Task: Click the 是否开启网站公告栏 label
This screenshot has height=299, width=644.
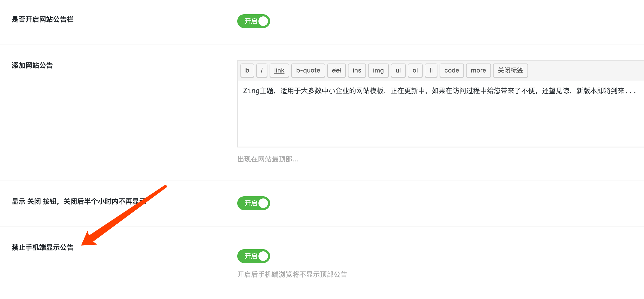Action: (43, 19)
